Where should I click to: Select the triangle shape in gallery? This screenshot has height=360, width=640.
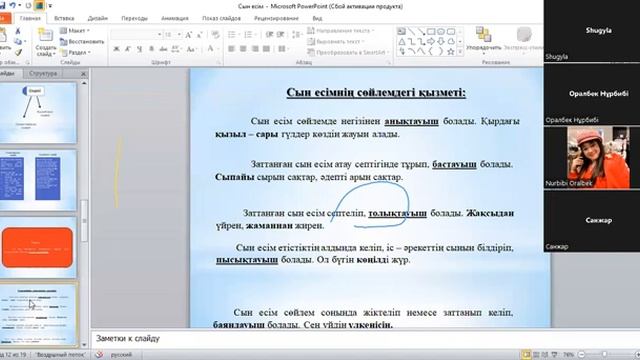point(402,42)
